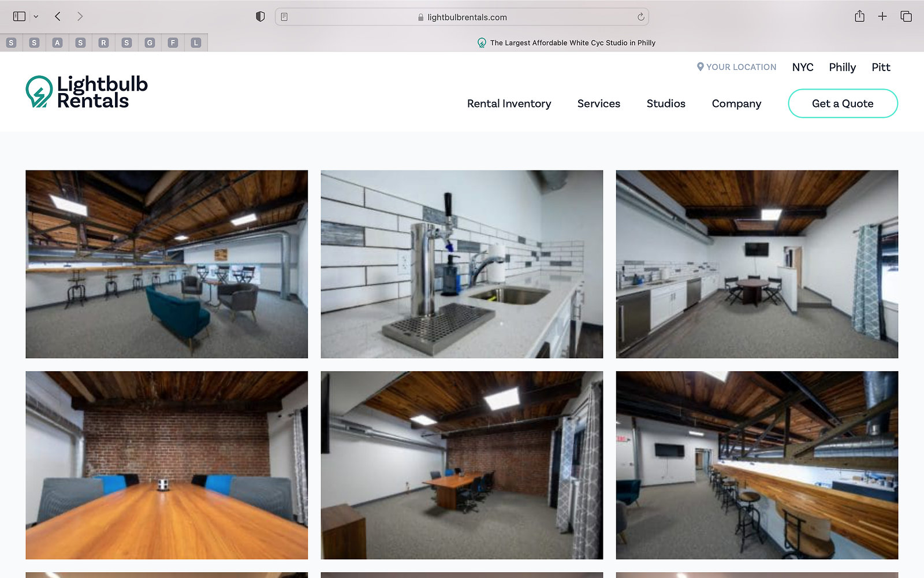
Task: Open the Share sheet icon
Action: click(859, 17)
